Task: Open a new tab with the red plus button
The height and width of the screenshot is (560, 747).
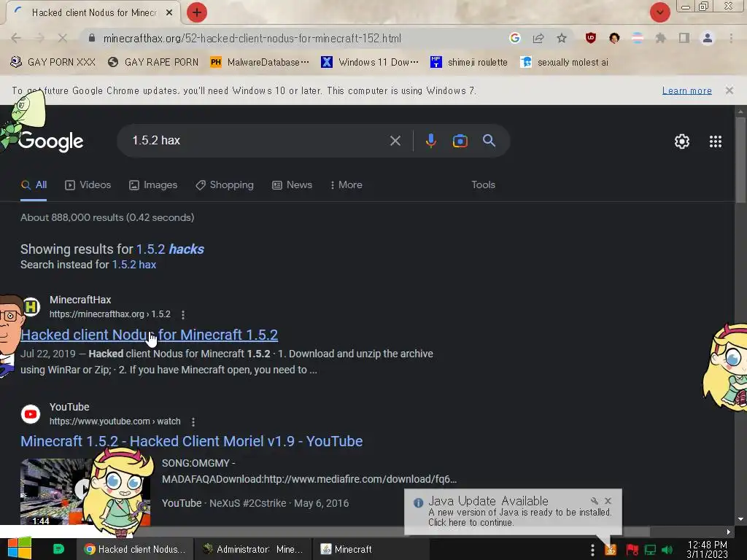Action: (x=197, y=12)
